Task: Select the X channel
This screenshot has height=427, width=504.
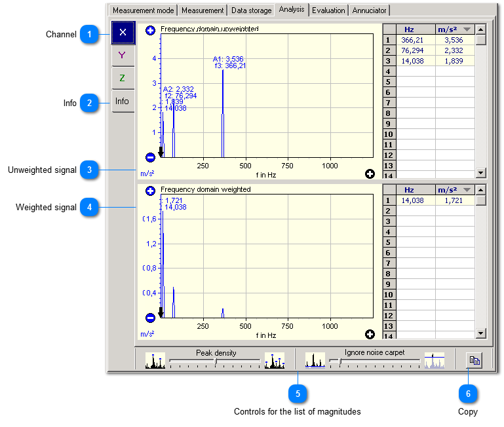Action: click(x=123, y=33)
